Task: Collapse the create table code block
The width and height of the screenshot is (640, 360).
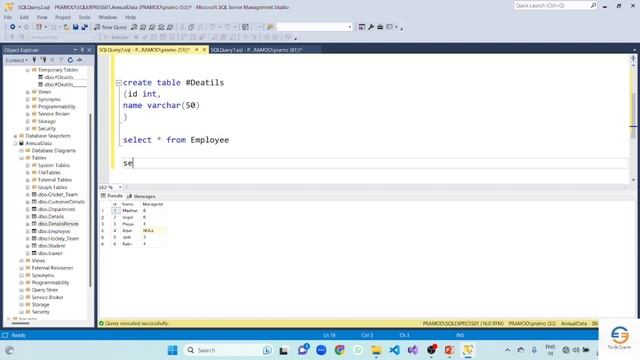Action: pyautogui.click(x=118, y=83)
